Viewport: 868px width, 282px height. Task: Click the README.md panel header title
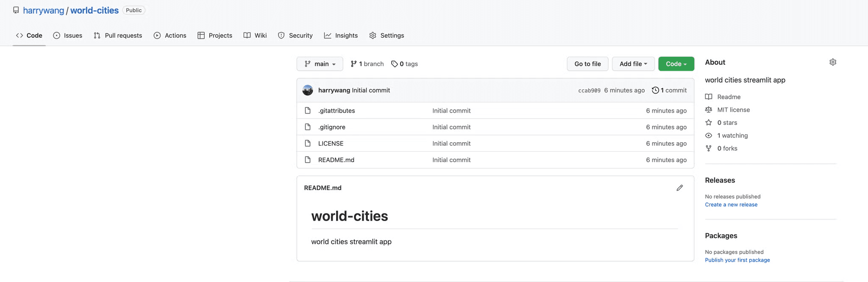point(323,188)
